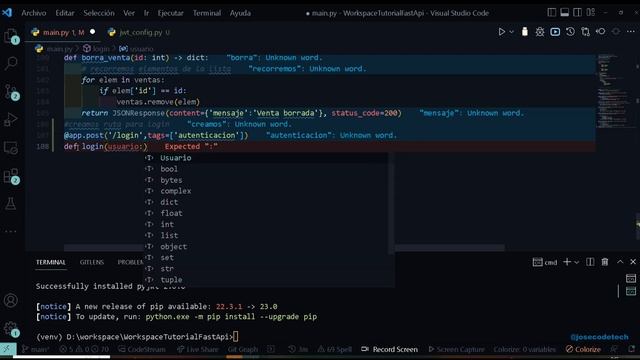Image resolution: width=640 pixels, height=360 pixels.
Task: Open the Selección menu
Action: point(99,13)
